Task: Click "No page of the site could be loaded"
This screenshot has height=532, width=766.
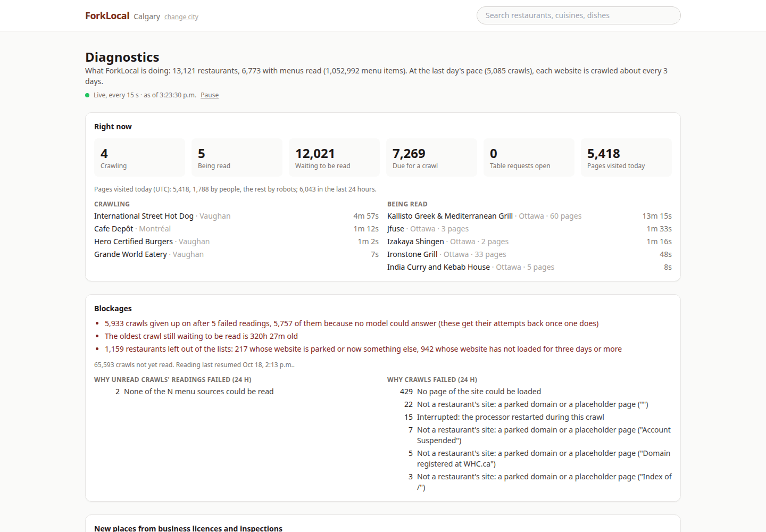Action: (479, 392)
